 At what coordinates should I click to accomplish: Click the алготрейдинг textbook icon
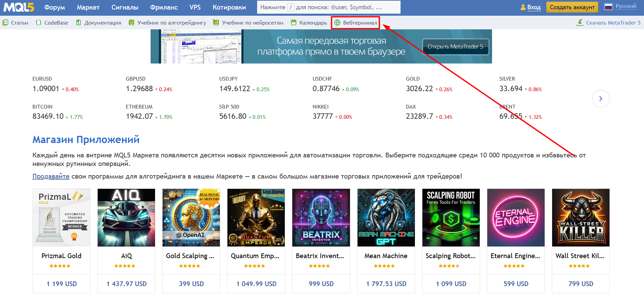131,23
